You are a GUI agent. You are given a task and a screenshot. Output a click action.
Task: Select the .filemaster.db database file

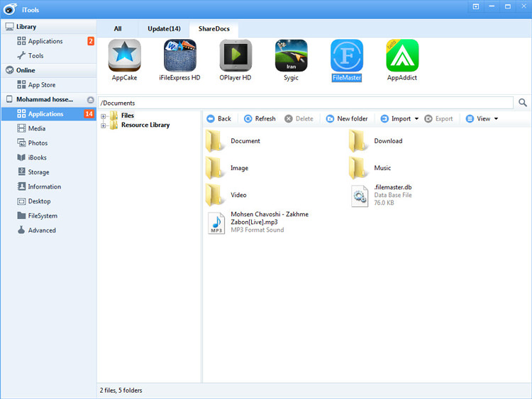pyautogui.click(x=360, y=196)
